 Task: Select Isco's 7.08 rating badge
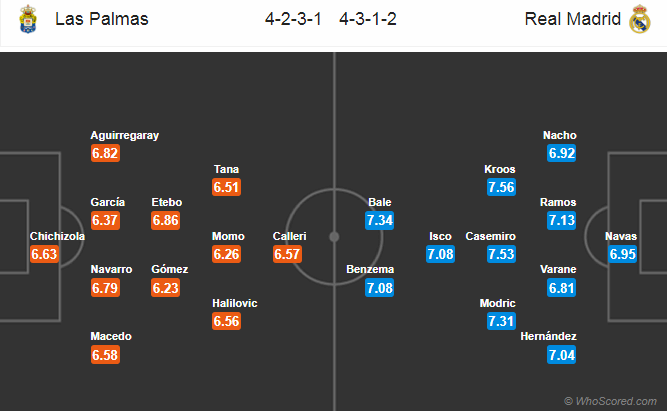tap(441, 254)
